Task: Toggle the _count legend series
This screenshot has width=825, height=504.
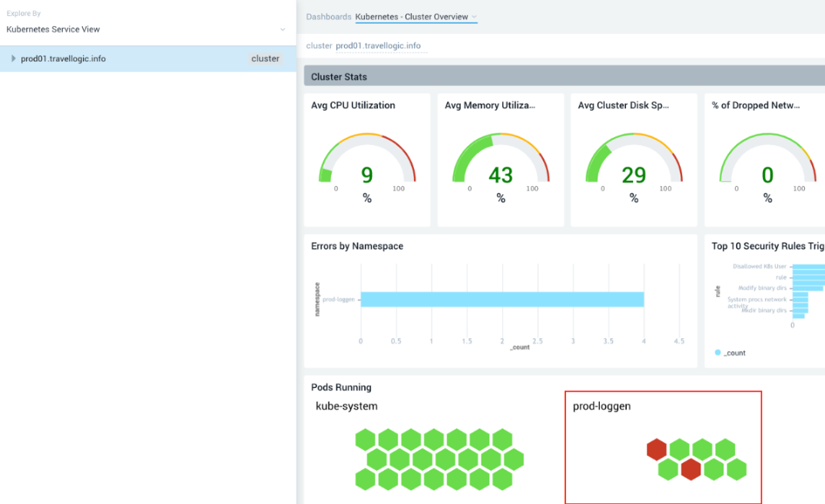Action: coord(735,353)
